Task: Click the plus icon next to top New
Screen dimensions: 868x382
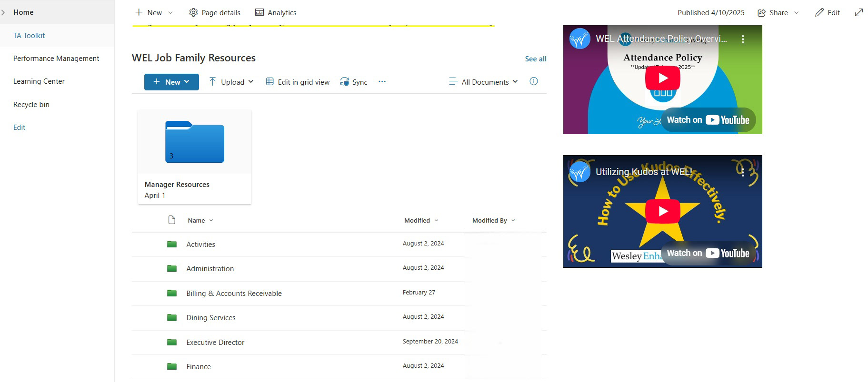Action: coord(139,12)
